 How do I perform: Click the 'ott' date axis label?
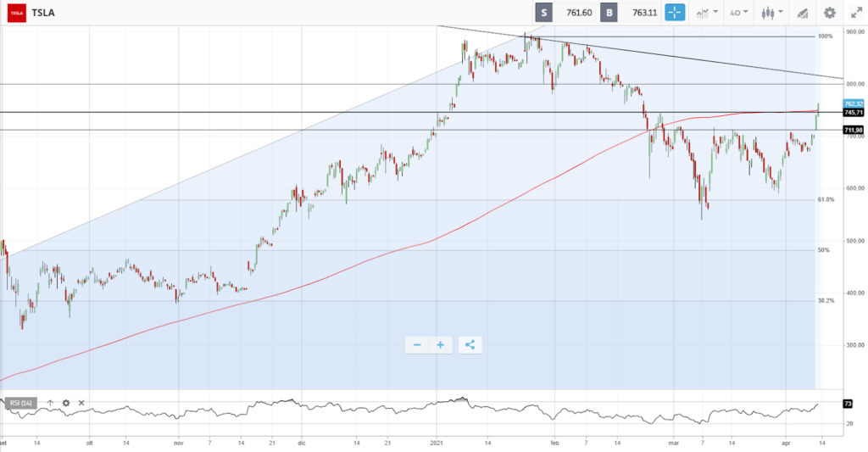pos(89,444)
